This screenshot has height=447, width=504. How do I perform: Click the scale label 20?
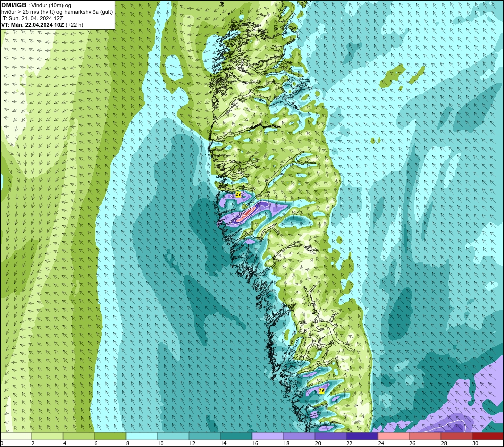(318, 443)
